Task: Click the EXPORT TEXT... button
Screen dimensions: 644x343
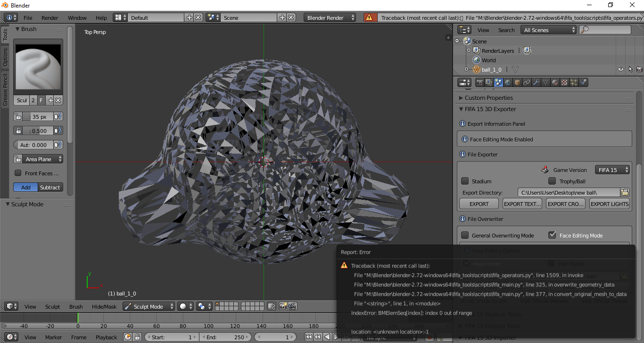Action: 522,204
